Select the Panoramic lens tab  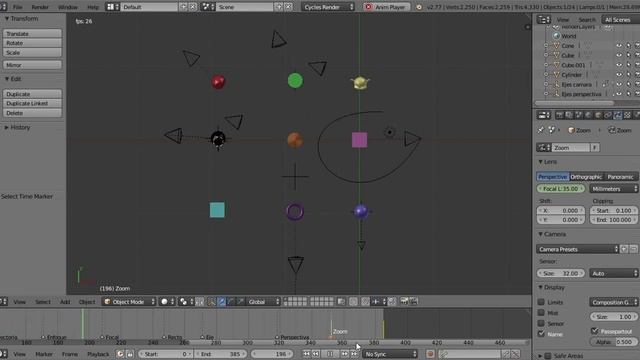click(x=620, y=177)
